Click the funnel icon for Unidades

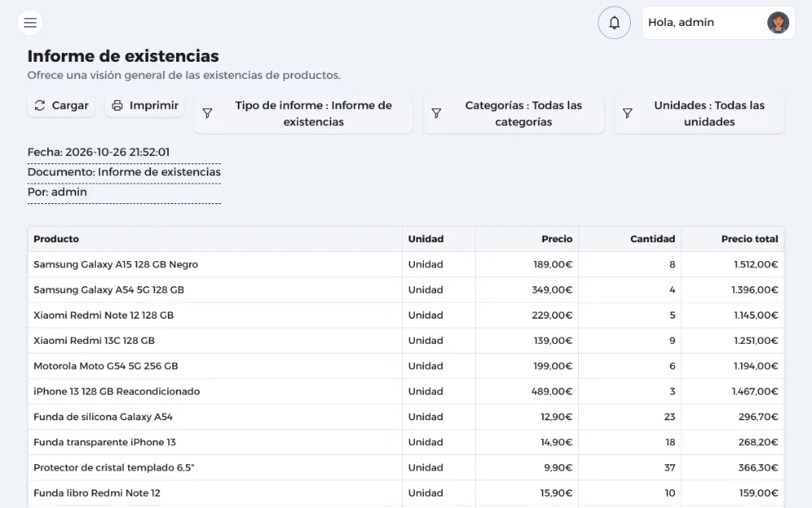627,114
